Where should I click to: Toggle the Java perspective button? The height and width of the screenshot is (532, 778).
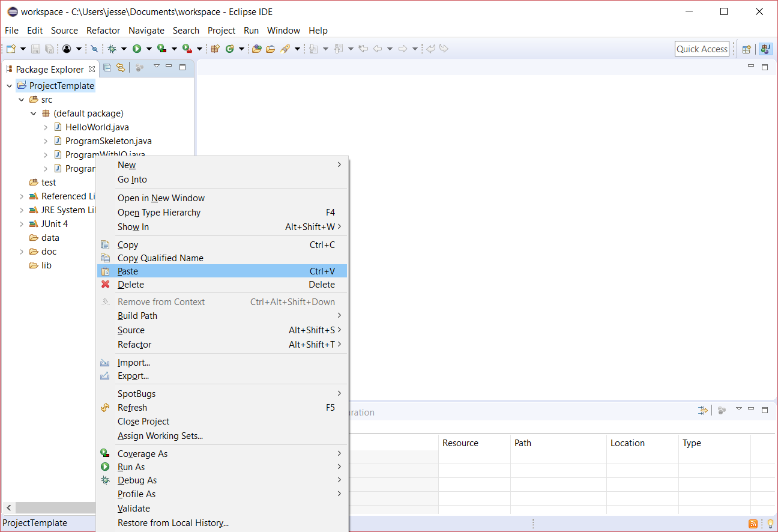pos(765,49)
